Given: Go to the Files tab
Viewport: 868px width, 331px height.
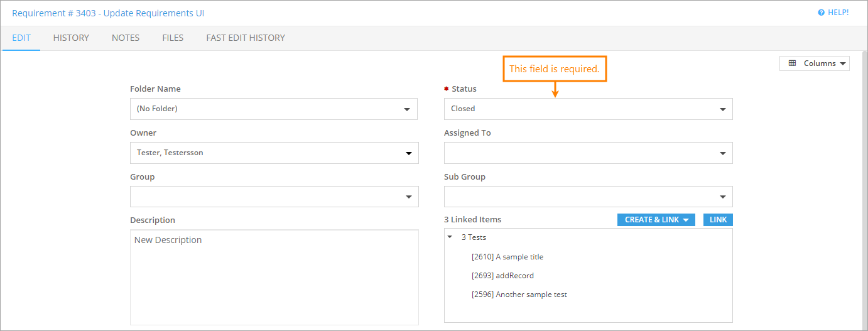Looking at the screenshot, I should [x=173, y=38].
